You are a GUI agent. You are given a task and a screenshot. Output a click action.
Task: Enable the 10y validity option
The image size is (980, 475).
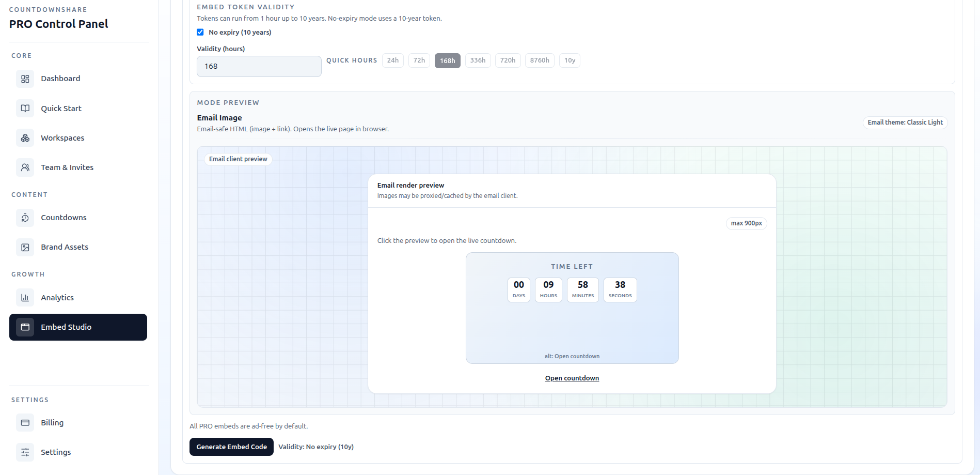(570, 60)
